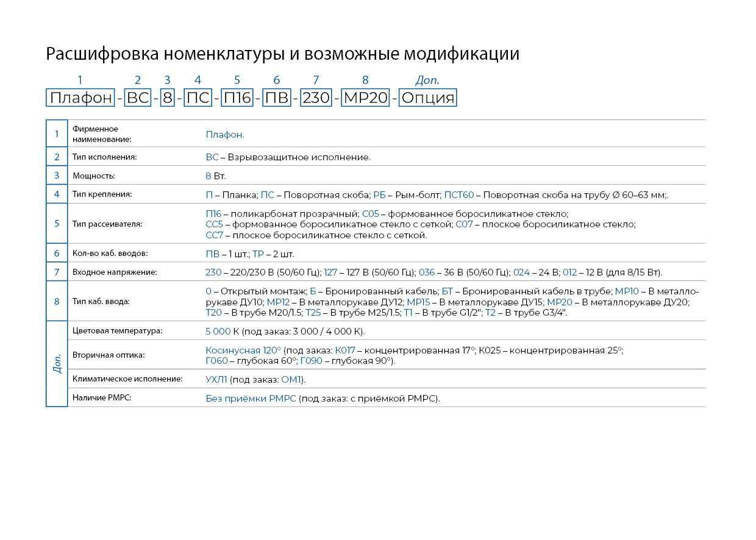Screen dimensions: 756x540
Task: Click the 'БТ' armored cable in pipe code
Action: click(x=448, y=291)
